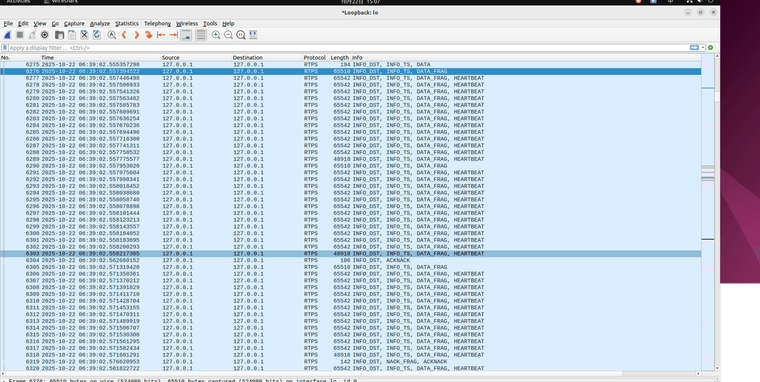Image resolution: width=760 pixels, height=382 pixels.
Task: Toggle packet list colorization
Action: [x=201, y=35]
